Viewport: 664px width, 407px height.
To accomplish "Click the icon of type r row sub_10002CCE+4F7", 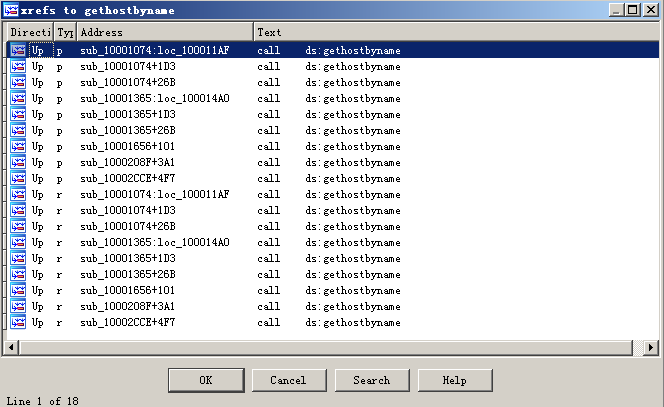I will 18,322.
